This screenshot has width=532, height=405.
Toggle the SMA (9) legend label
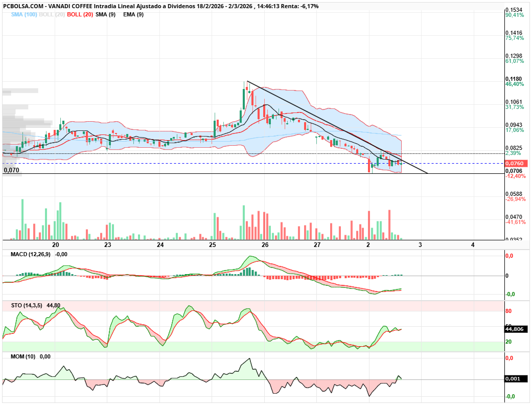tap(106, 15)
